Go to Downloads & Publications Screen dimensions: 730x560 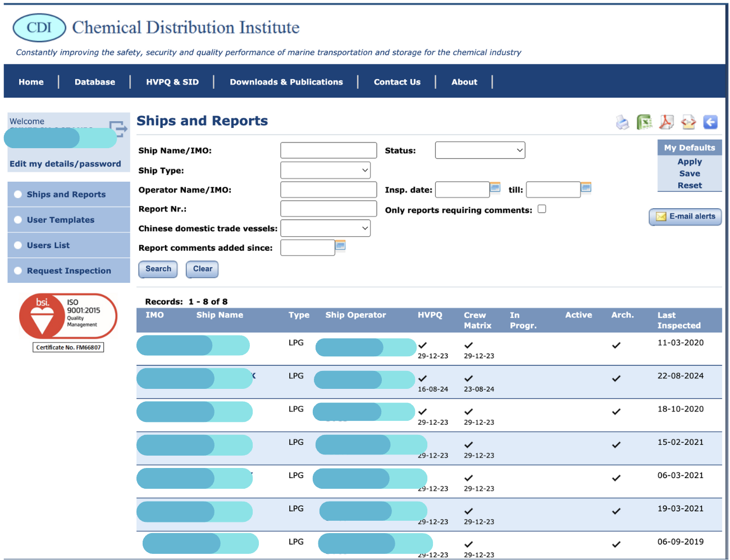286,81
